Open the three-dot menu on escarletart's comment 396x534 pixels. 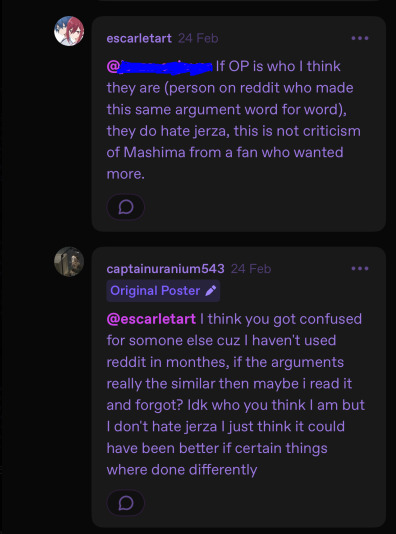click(x=360, y=38)
